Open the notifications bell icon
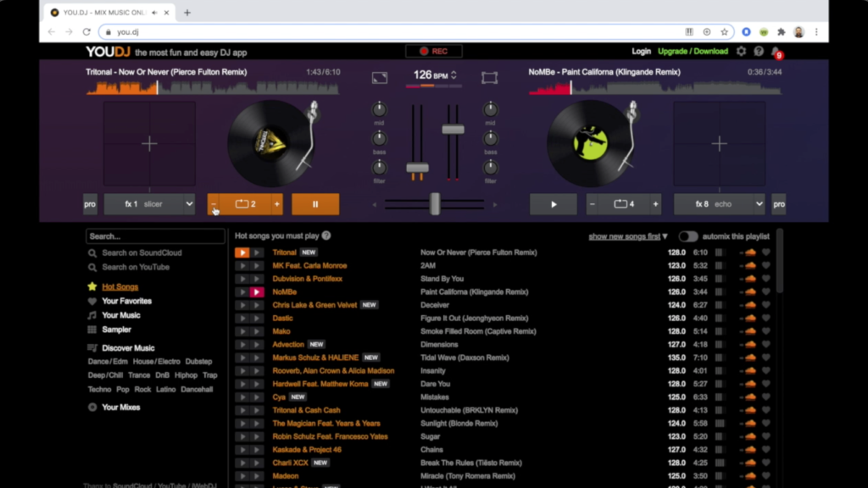This screenshot has height=488, width=868. (x=776, y=52)
